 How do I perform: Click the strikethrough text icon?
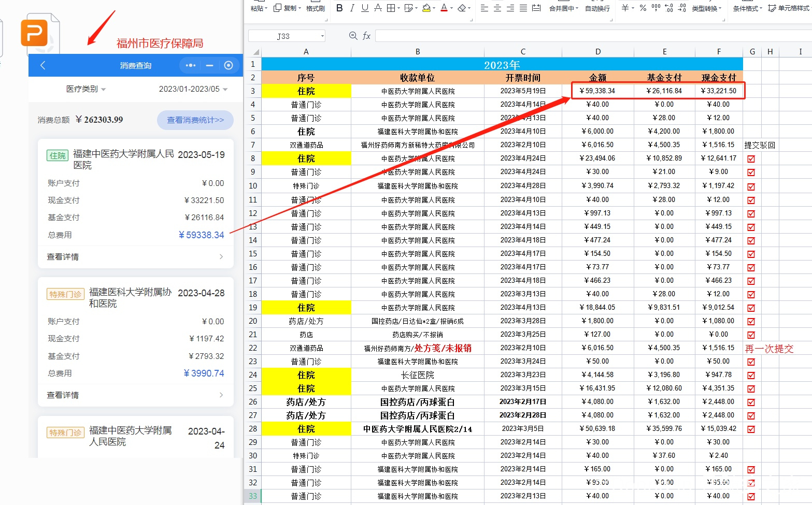[x=378, y=8]
